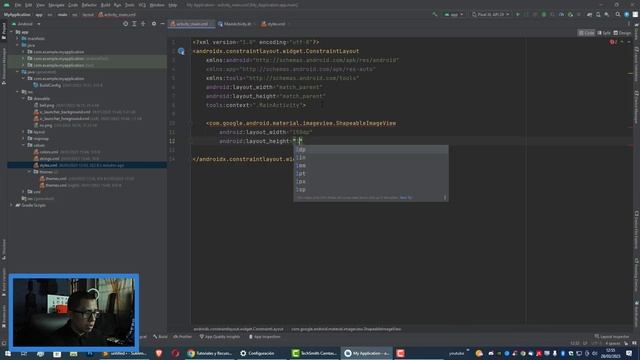Viewport: 640px width, 360px height.
Task: Choose in from autocomplete list
Action: 371,158
